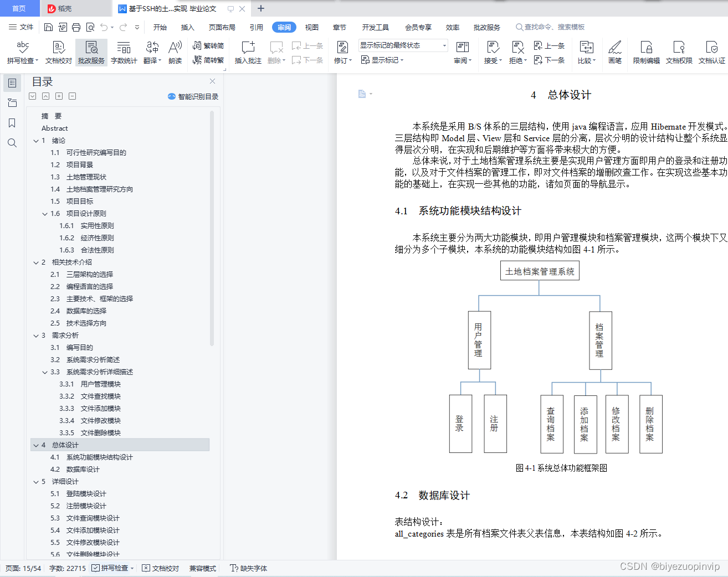Screen dimensions: 728x577
Task: Click the undo arrow icon
Action: coord(104,27)
